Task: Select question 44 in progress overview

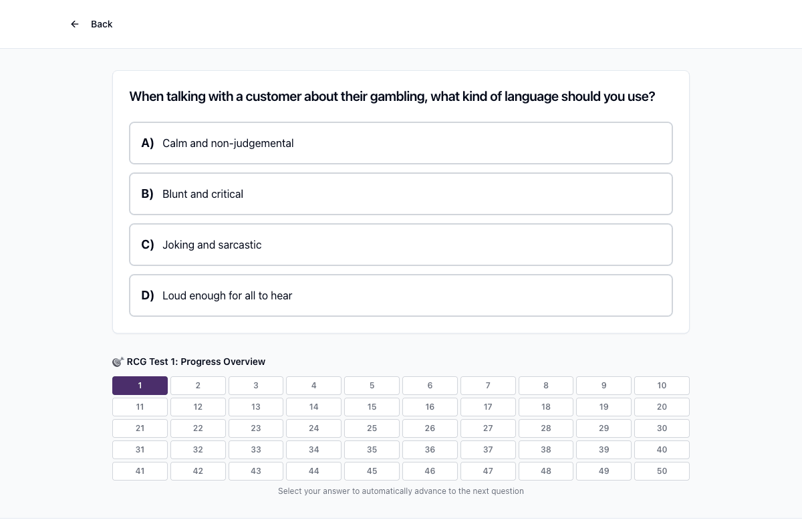Action: 314,471
